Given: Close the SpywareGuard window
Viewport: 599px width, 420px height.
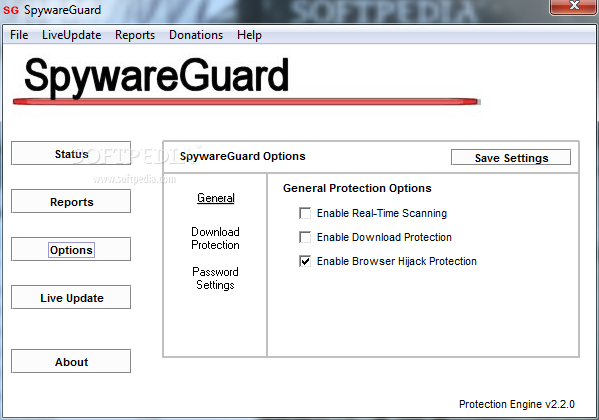Looking at the screenshot, I should [x=573, y=6].
